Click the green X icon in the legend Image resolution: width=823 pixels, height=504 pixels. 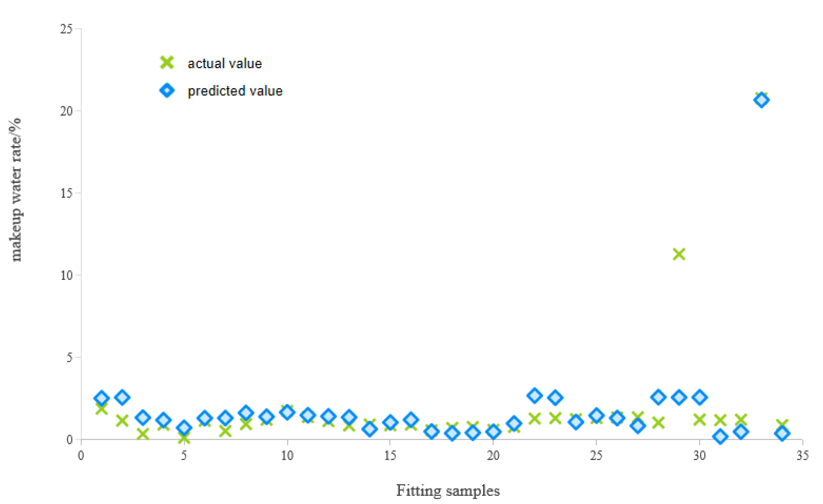pyautogui.click(x=167, y=62)
